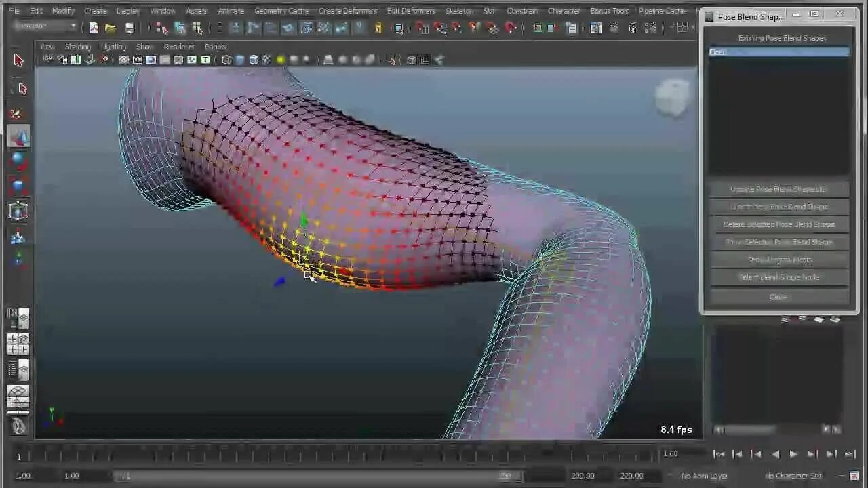The image size is (868, 488).
Task: Click the Save Scene icon
Action: [x=129, y=28]
